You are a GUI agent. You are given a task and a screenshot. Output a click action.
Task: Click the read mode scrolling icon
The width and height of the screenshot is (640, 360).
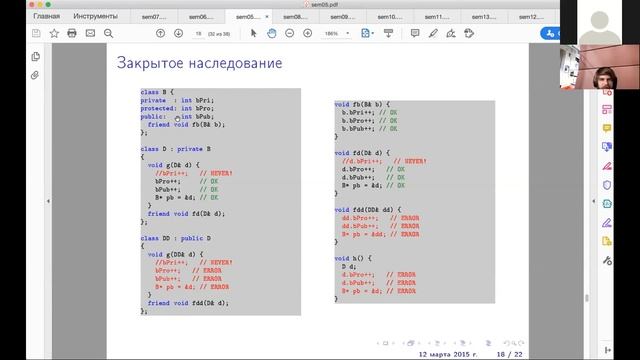pyautogui.click(x=388, y=33)
